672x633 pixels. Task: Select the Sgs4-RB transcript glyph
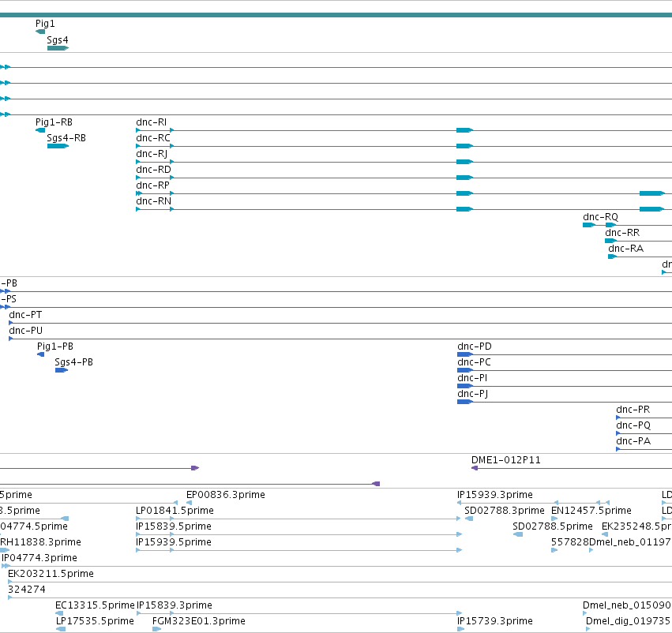58,147
